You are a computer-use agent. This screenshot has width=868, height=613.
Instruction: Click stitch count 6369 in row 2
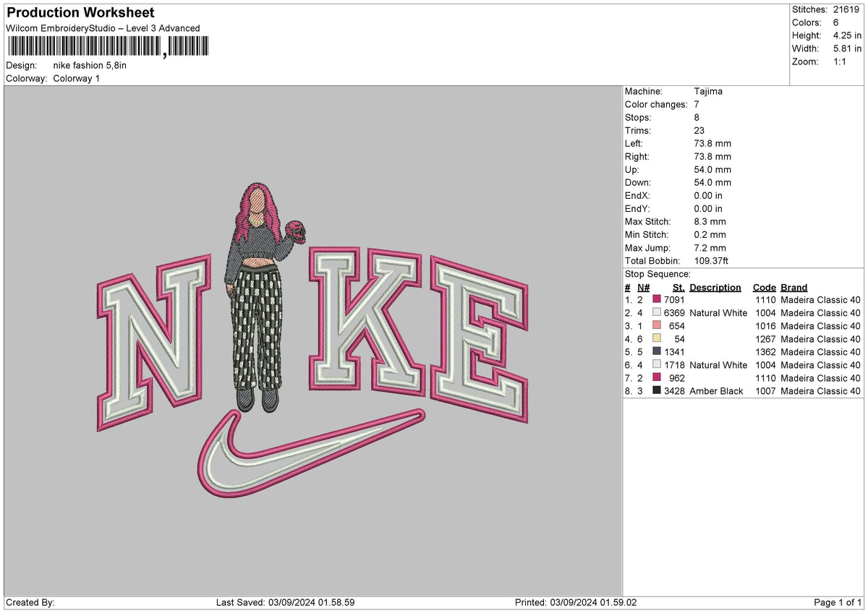tap(674, 313)
